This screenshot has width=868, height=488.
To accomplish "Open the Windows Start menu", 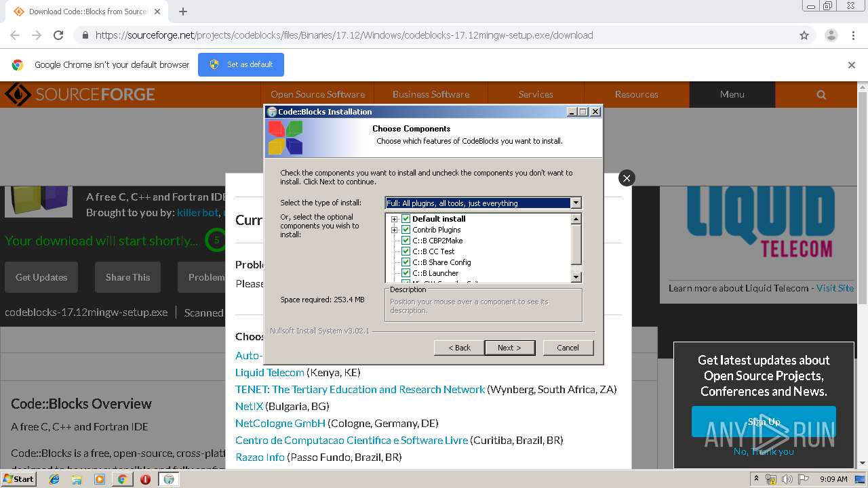I will [18, 479].
